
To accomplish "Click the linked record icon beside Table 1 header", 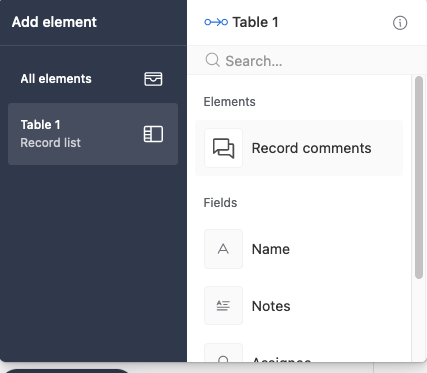I will [x=216, y=22].
